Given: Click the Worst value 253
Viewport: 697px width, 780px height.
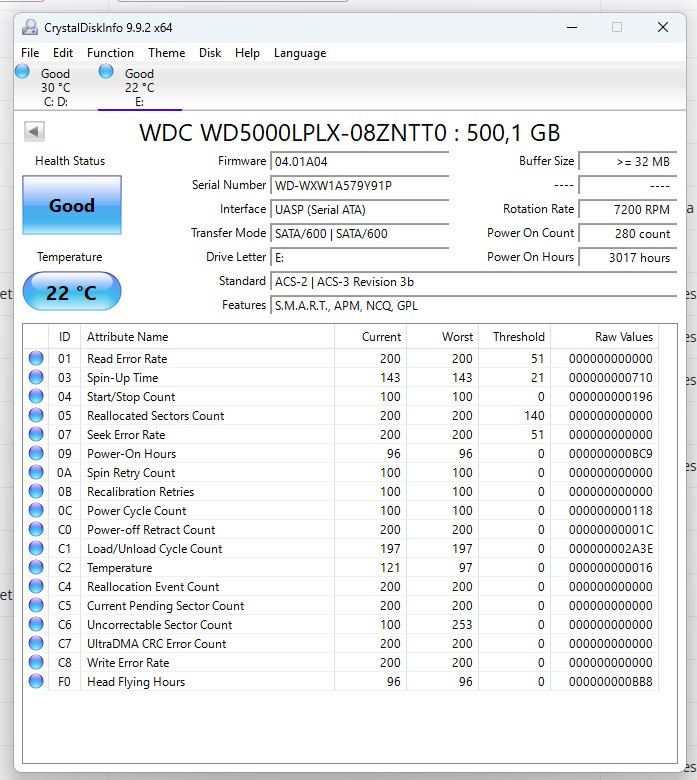Looking at the screenshot, I should click(462, 625).
